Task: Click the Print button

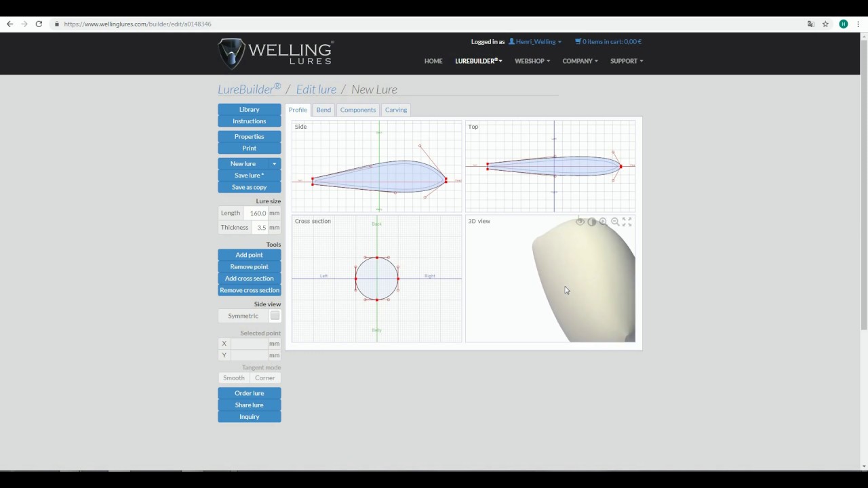Action: 250,148
